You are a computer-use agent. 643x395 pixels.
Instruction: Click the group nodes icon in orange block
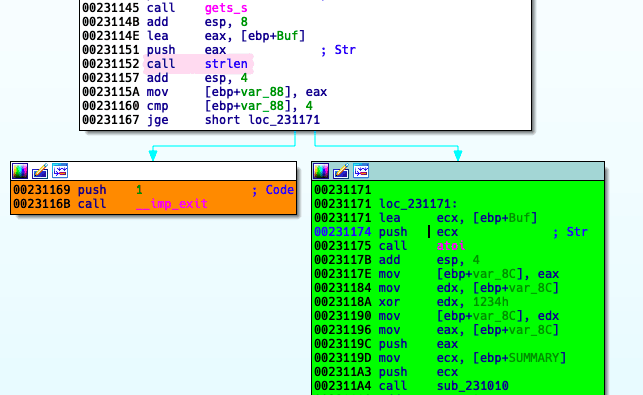[60, 171]
